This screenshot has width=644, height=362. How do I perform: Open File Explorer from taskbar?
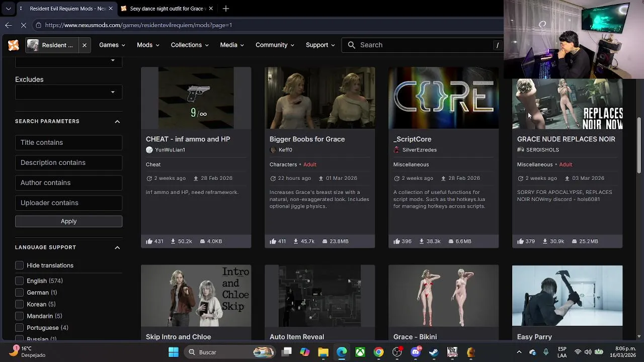tap(323, 352)
